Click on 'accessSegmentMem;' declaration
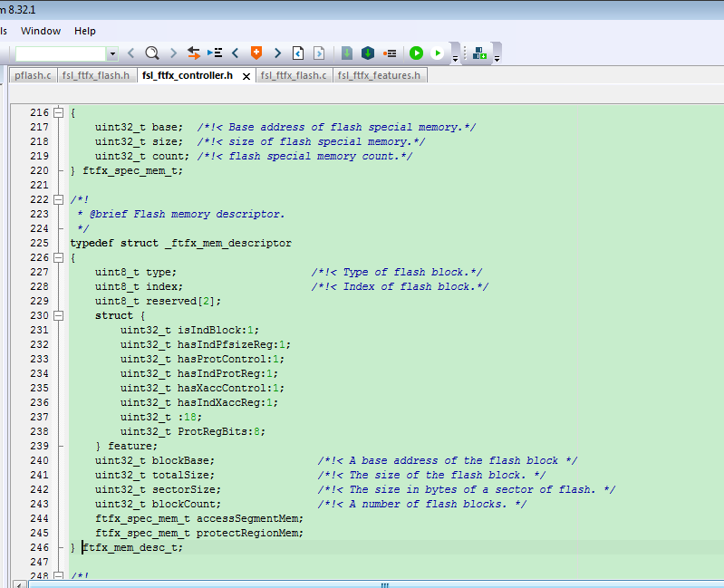724x588 pixels. pyautogui.click(x=250, y=518)
